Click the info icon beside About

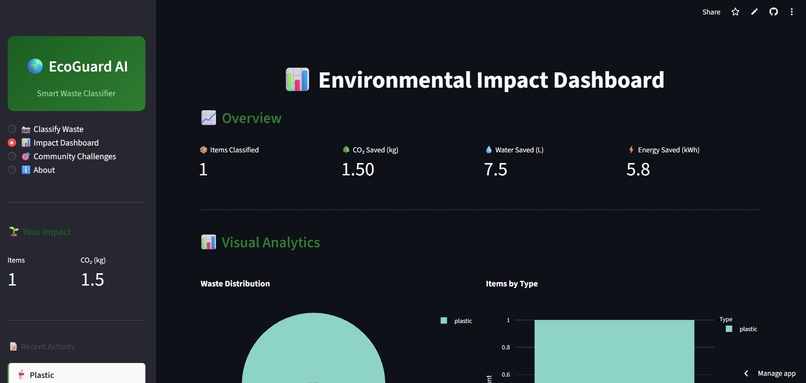[26, 170]
